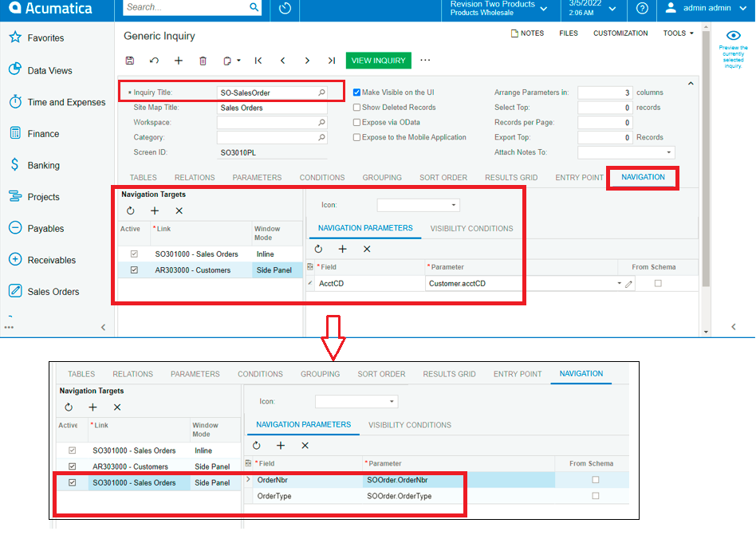
Task: Open Sales Orders sidebar pencil icon
Action: (15, 291)
